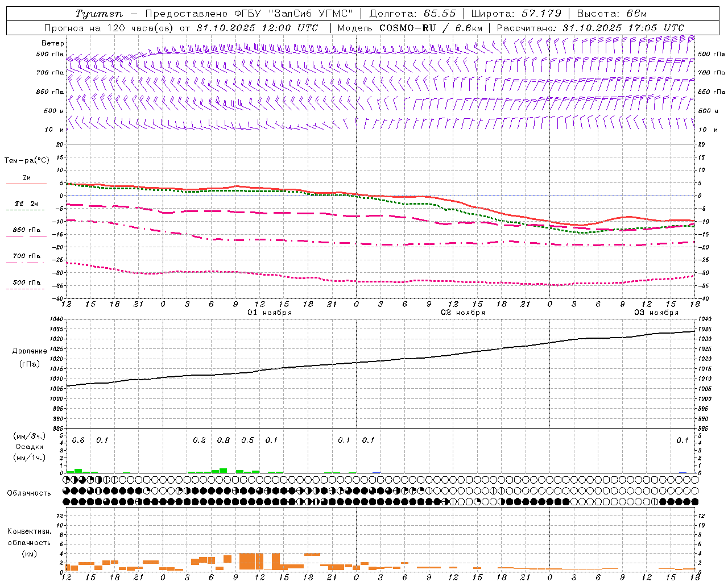Click the "Высота: 66м" header field

coord(612,14)
